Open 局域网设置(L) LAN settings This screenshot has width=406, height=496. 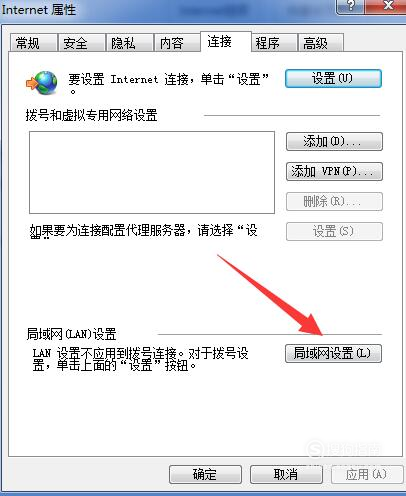[x=333, y=353]
